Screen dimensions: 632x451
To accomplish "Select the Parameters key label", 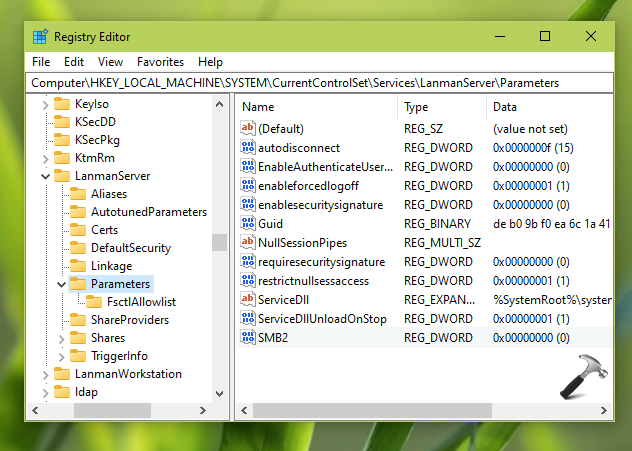I will coord(120,284).
